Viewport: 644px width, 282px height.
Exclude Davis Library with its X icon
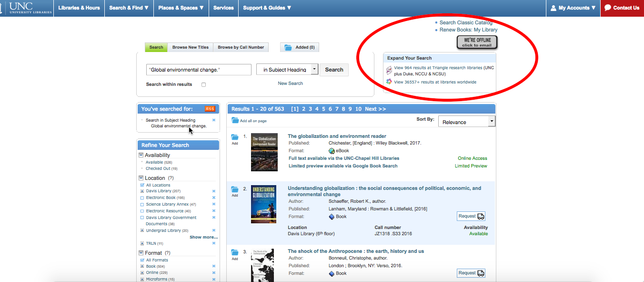click(214, 191)
